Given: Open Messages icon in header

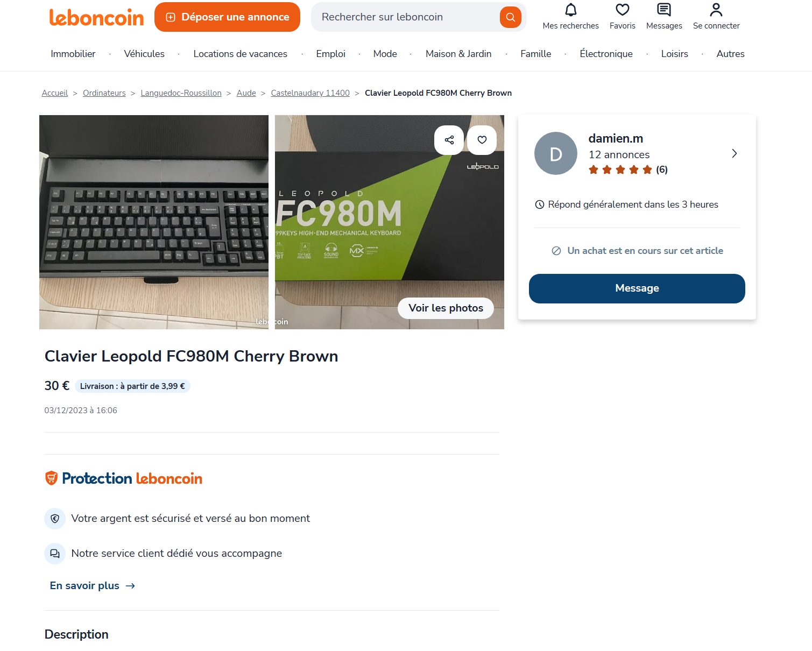Looking at the screenshot, I should pyautogui.click(x=664, y=10).
